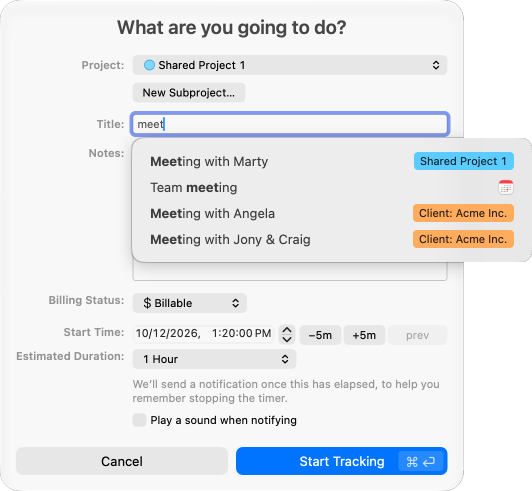532x491 pixels.
Task: Cancel the dialog
Action: coord(122,461)
